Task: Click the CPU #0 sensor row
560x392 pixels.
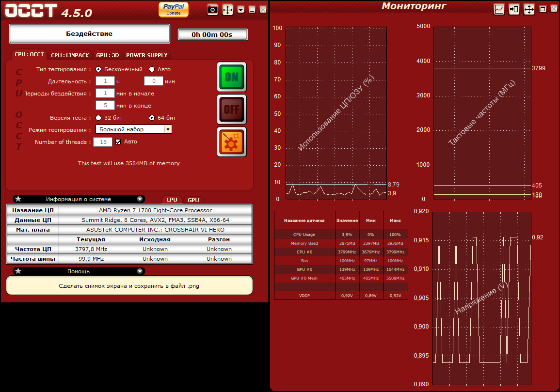Action: tap(341, 252)
